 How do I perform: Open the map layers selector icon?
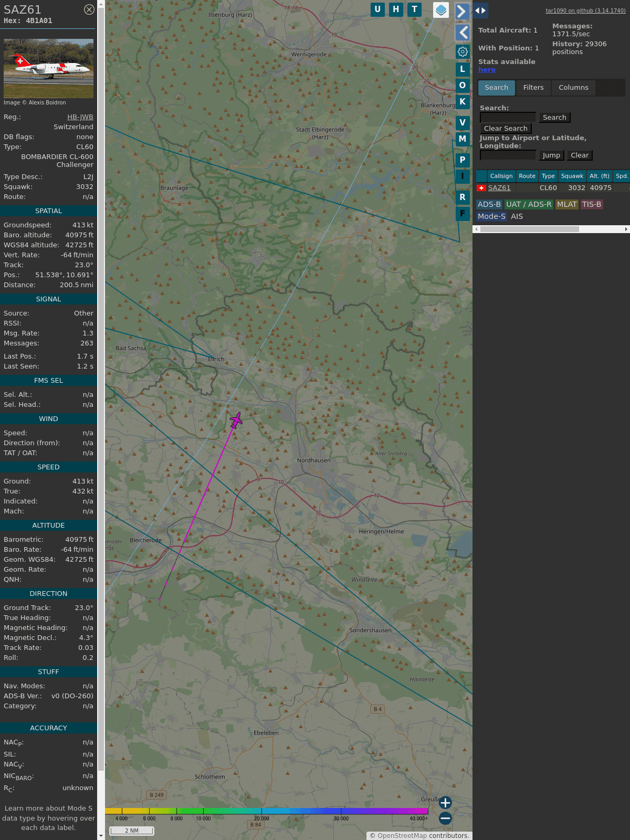pos(441,10)
